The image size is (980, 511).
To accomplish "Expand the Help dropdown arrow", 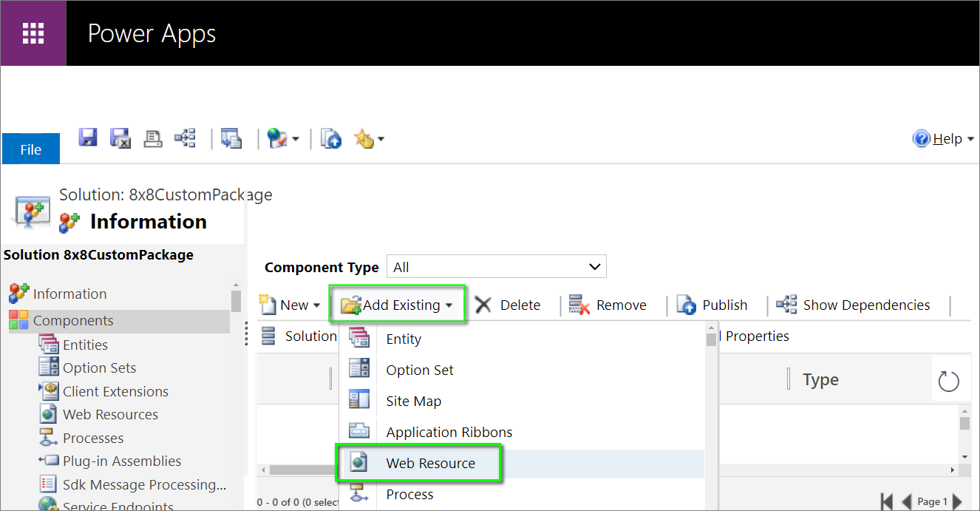I will tap(970, 139).
